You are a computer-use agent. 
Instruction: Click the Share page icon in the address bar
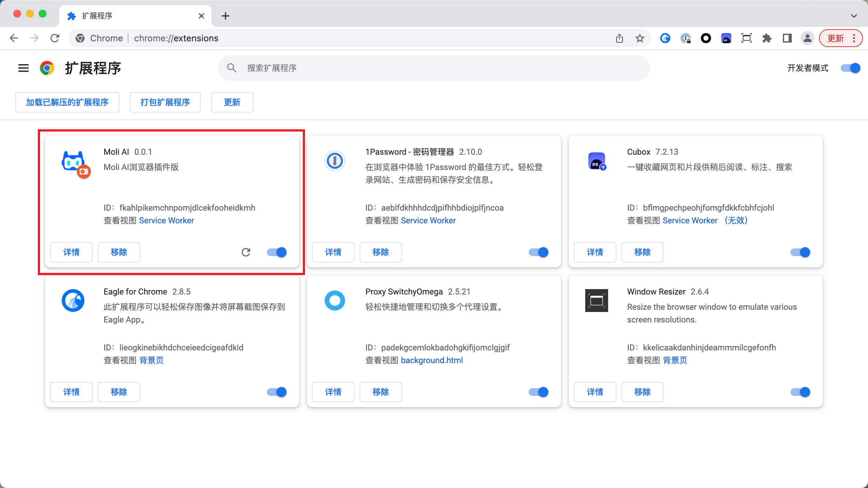[619, 38]
